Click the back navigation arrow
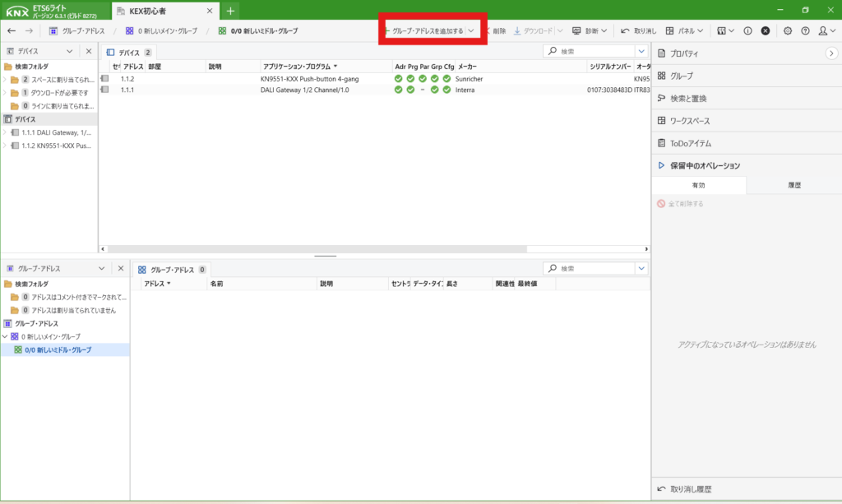 click(x=12, y=30)
